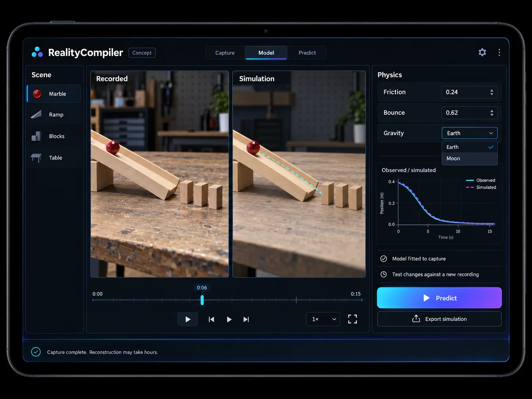Click Export simulation button

439,319
